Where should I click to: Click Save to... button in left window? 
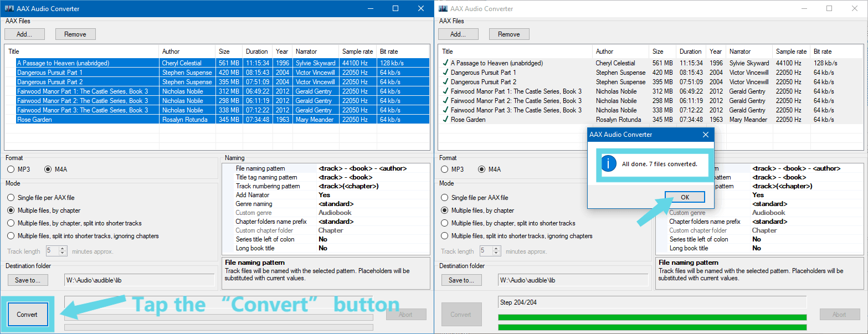point(28,280)
